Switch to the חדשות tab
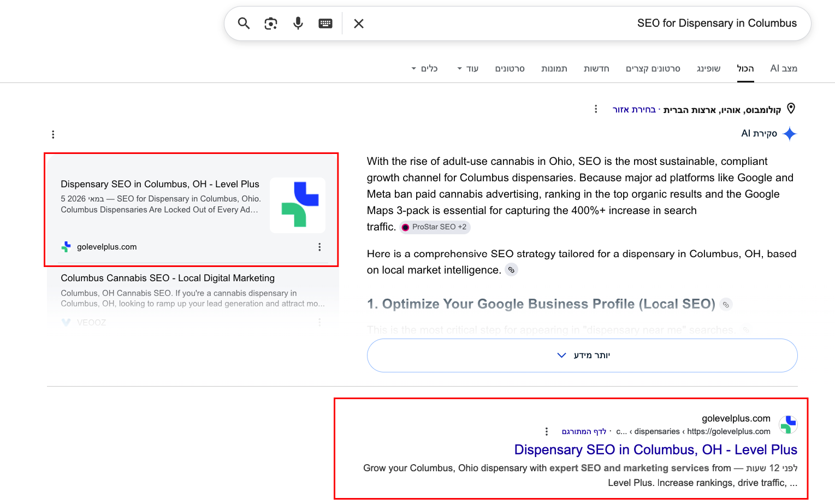 click(596, 68)
